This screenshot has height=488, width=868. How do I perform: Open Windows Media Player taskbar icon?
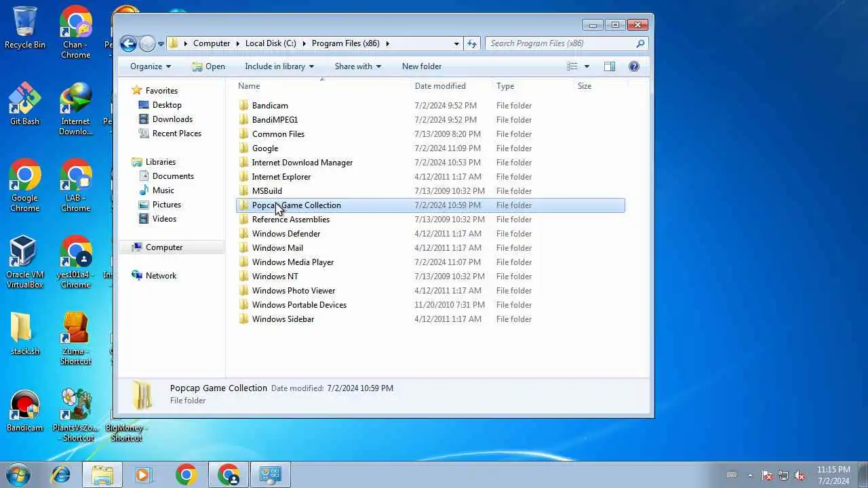coord(143,474)
